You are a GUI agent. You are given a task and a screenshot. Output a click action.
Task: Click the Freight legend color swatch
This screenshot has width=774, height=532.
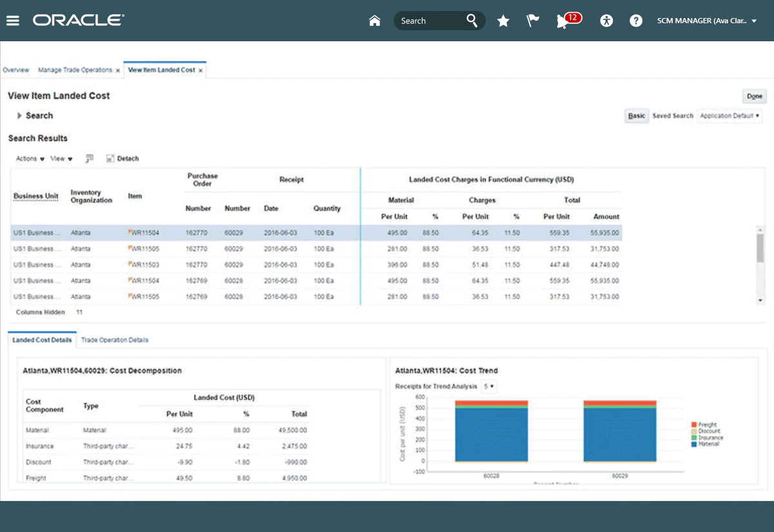(694, 425)
